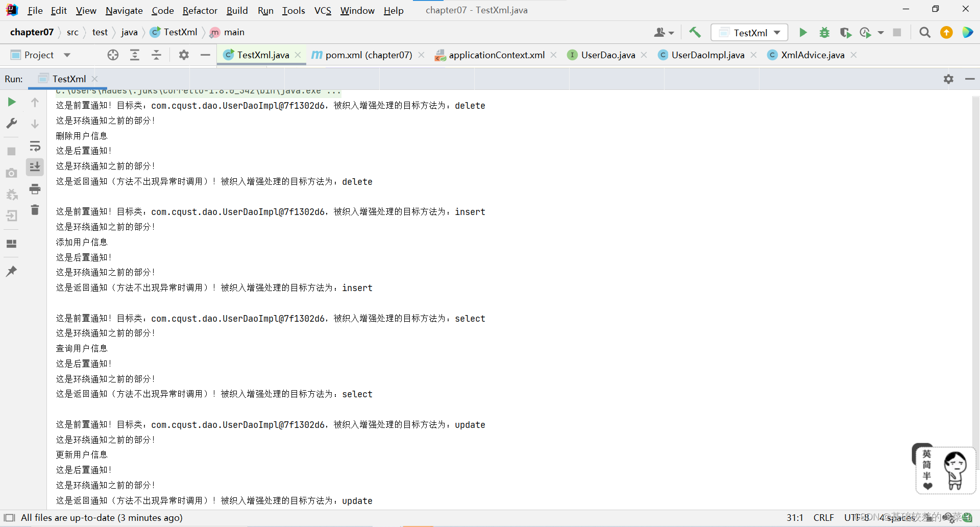Launch the profiler from the toolbar

(866, 32)
